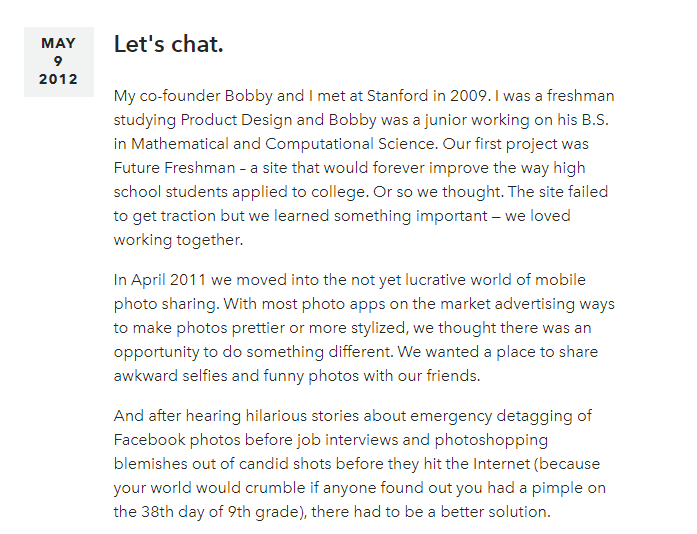Click the words "working together." ending first paragraph
The height and width of the screenshot is (534, 697).
point(178,240)
